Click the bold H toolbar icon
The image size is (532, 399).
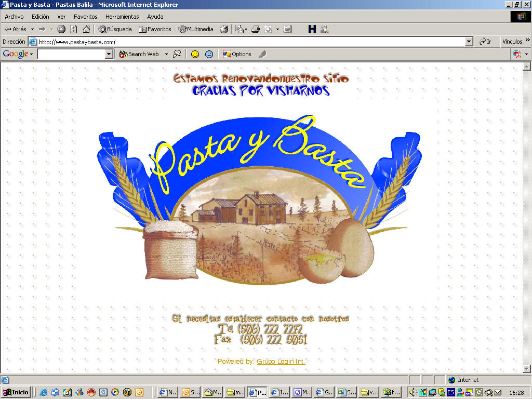(312, 29)
